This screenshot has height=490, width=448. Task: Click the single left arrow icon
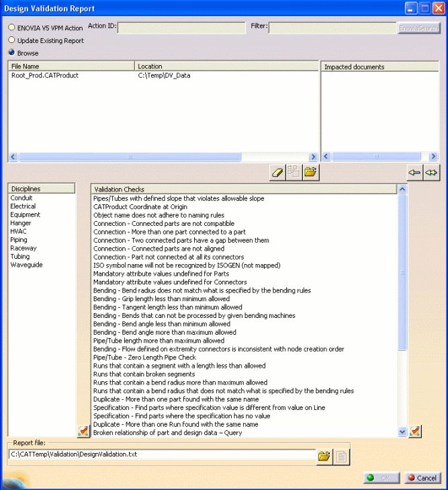tap(414, 173)
